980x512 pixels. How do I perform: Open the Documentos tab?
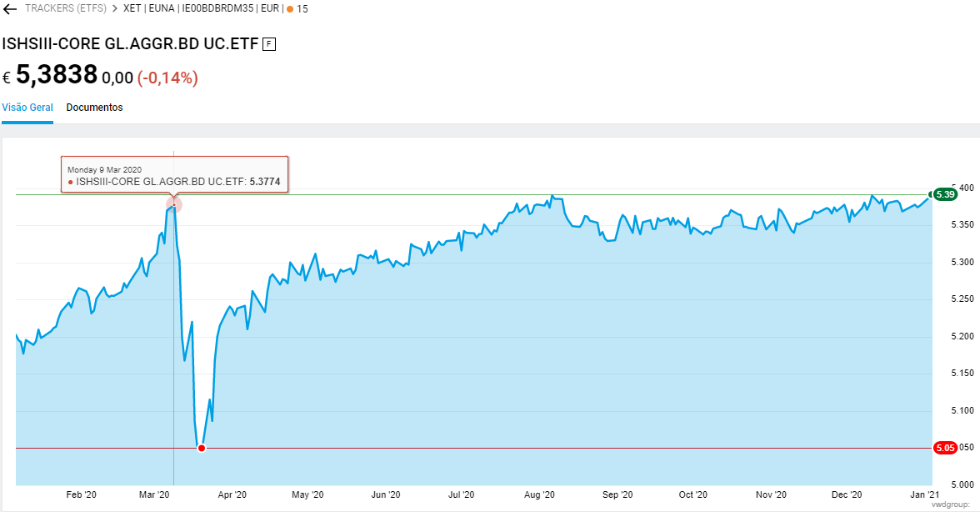(x=94, y=108)
